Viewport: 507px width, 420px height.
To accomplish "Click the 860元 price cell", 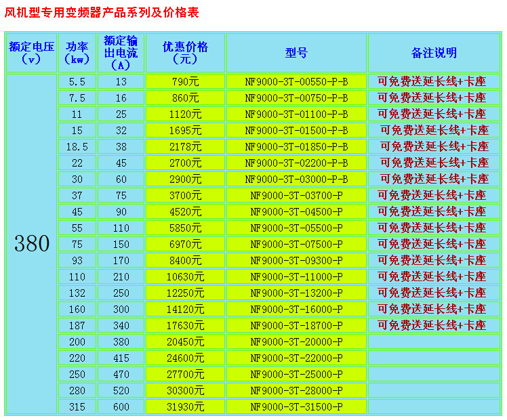I will [185, 98].
